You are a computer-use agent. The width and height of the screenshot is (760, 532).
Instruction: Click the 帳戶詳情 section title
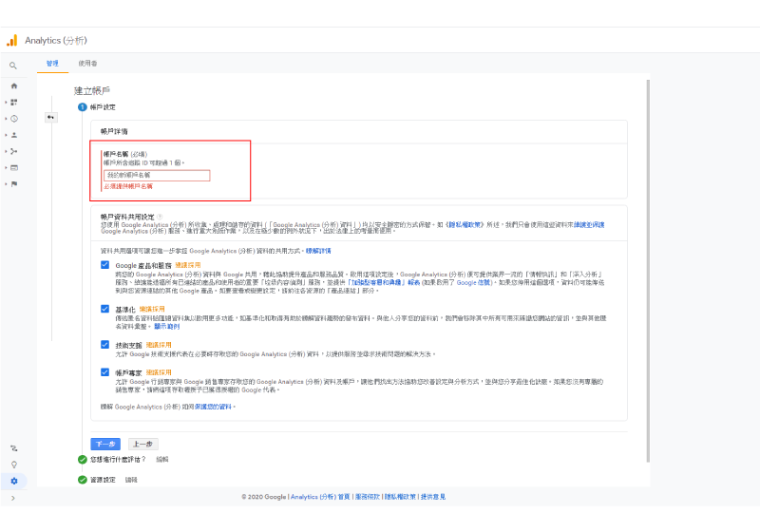[114, 131]
